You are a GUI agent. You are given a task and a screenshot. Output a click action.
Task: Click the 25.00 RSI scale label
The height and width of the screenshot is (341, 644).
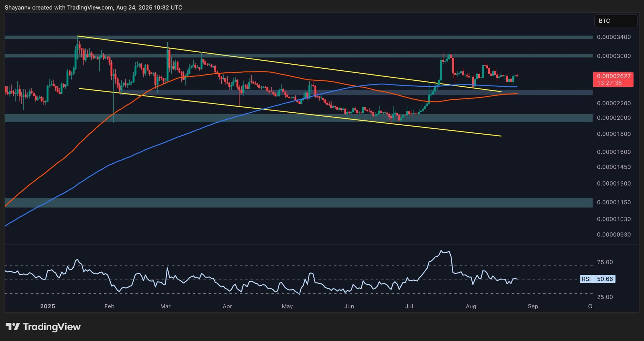[605, 297]
